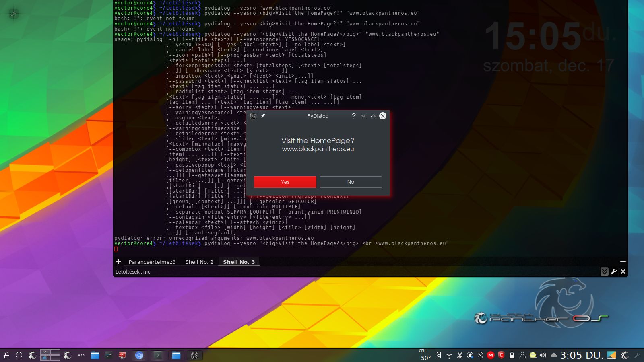Screen dimensions: 644x362
Task: Retract Yakuake with the double-arrow icon
Action: click(604, 271)
